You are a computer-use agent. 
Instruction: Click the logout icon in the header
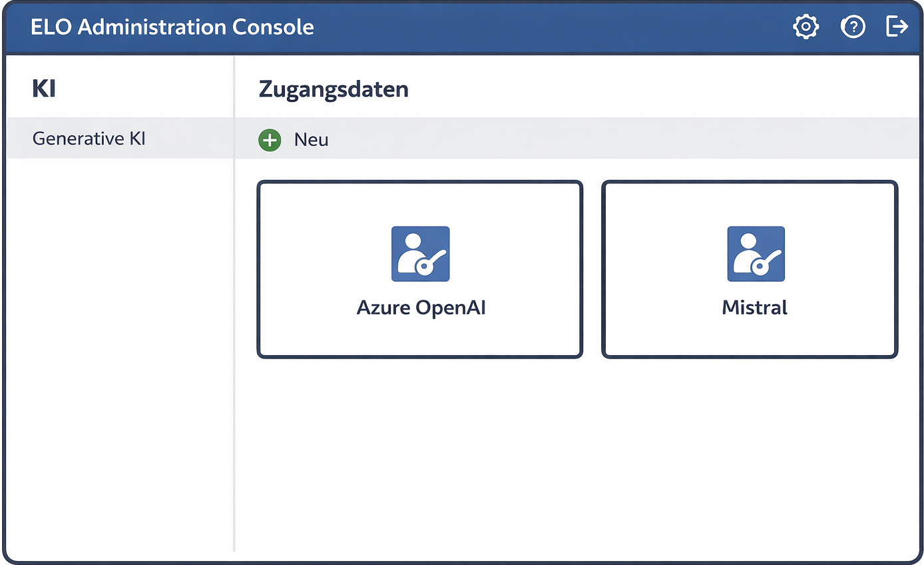pos(897,26)
